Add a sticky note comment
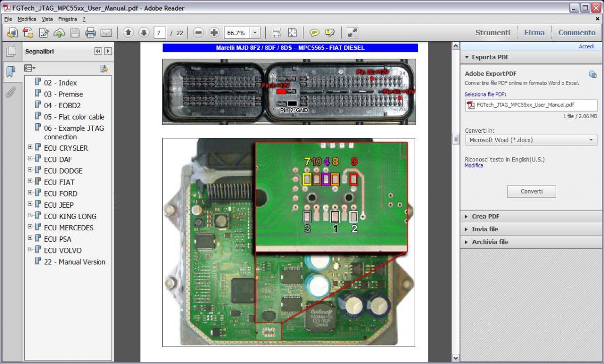 [x=315, y=33]
